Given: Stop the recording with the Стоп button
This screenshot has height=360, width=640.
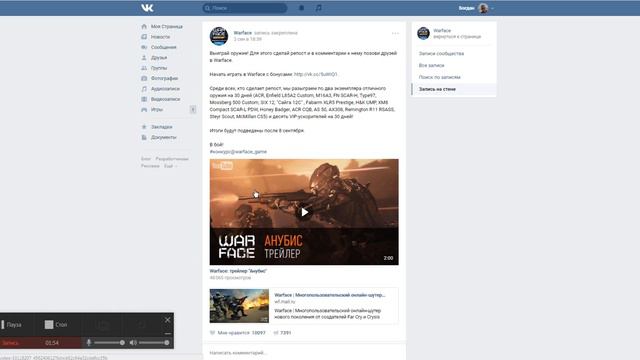Looking at the screenshot, I should click(x=56, y=325).
